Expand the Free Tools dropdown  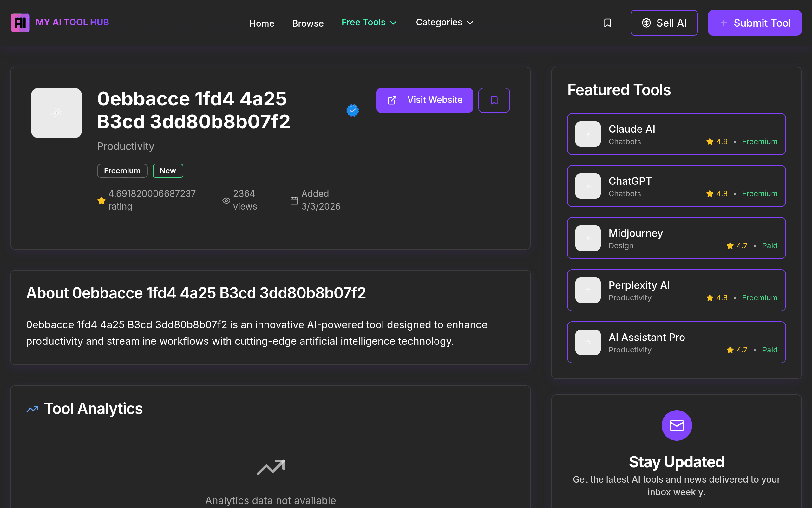tap(370, 23)
